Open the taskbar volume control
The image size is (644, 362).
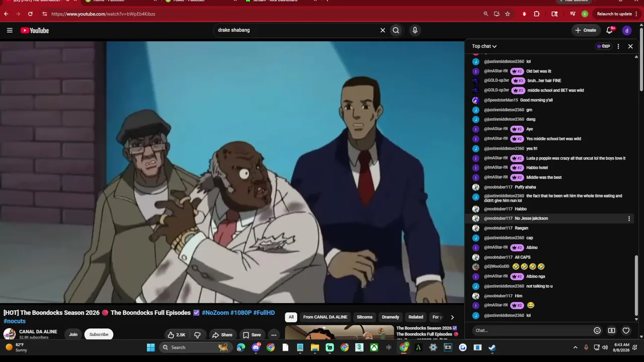(605, 347)
